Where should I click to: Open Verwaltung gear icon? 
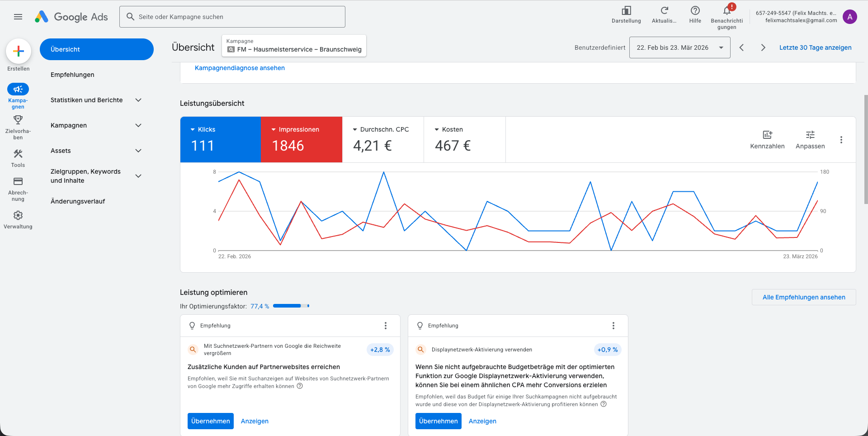click(18, 215)
